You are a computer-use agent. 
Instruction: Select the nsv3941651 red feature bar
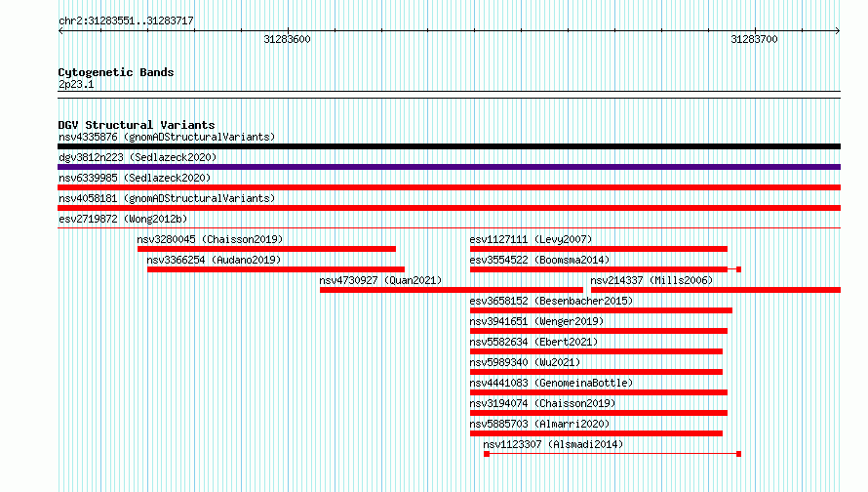[599, 331]
